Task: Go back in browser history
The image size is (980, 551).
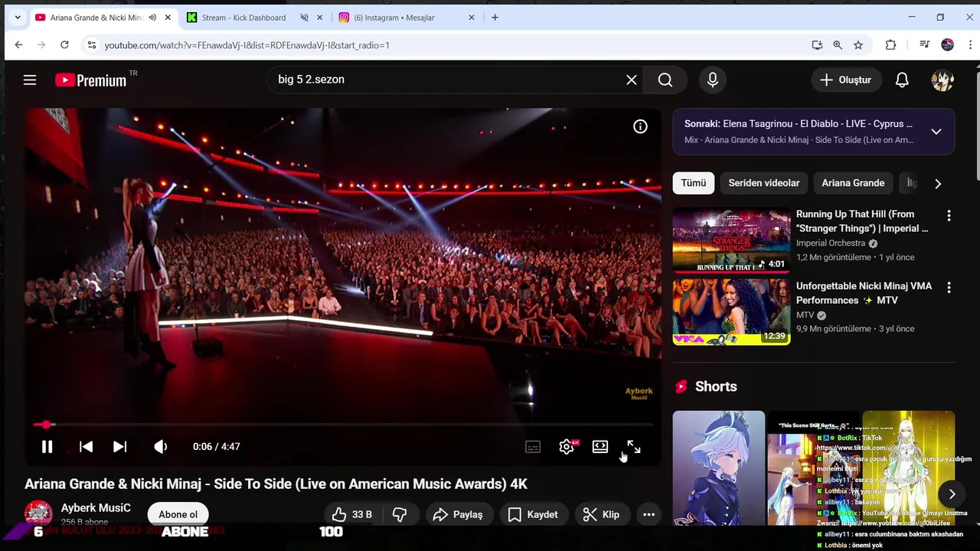Action: (18, 45)
